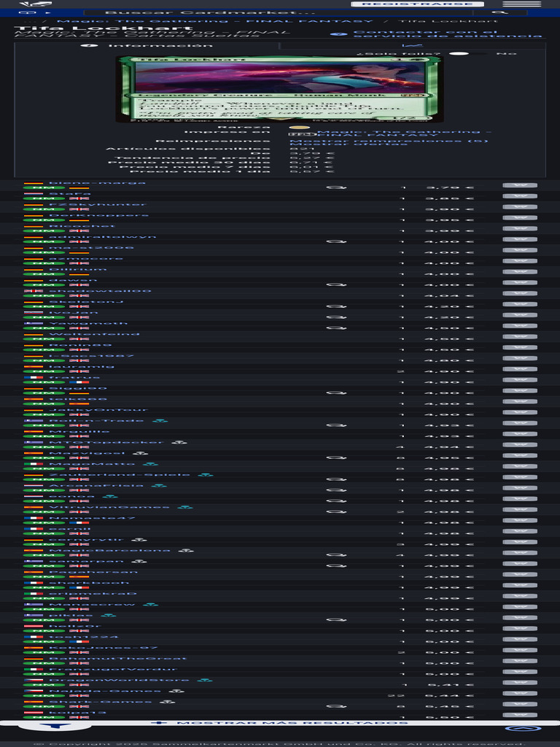Open the Cardmarket logo home link
The height and width of the screenshot is (747, 560).
[36, 4]
